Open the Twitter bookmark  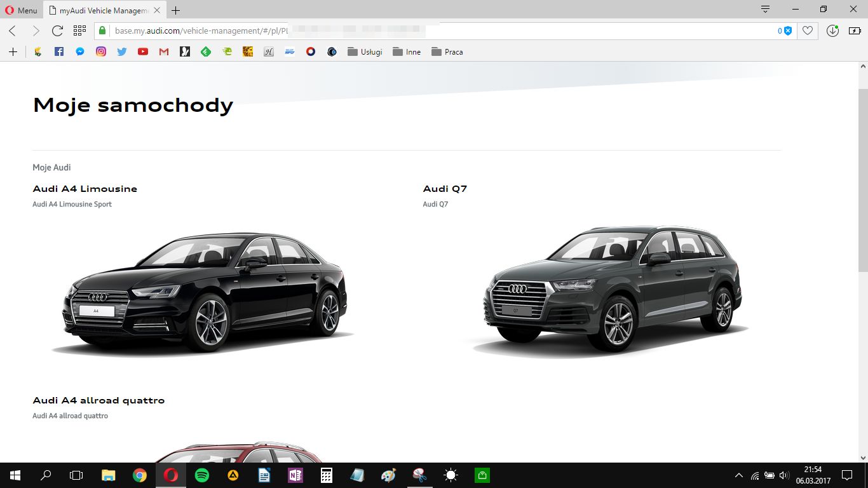[122, 52]
